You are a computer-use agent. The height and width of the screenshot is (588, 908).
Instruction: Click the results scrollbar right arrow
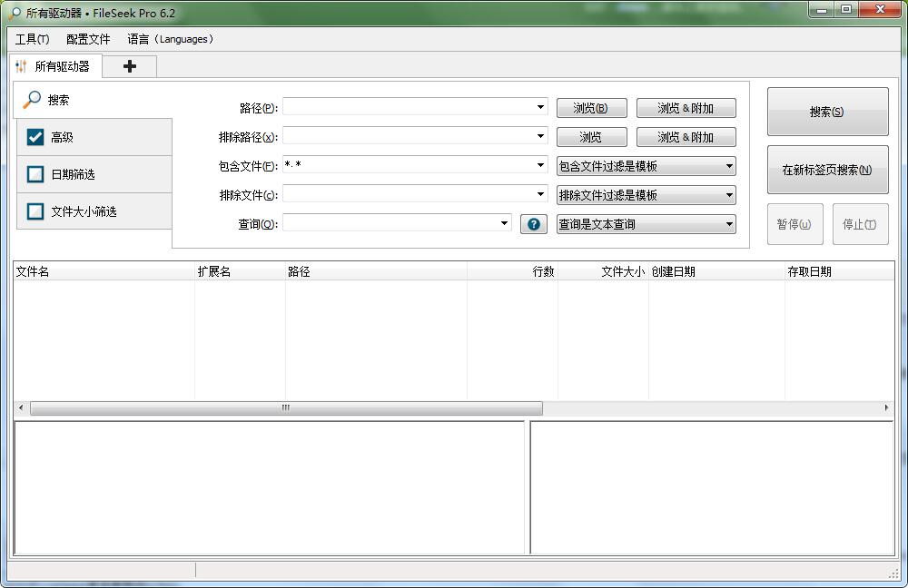[x=886, y=408]
